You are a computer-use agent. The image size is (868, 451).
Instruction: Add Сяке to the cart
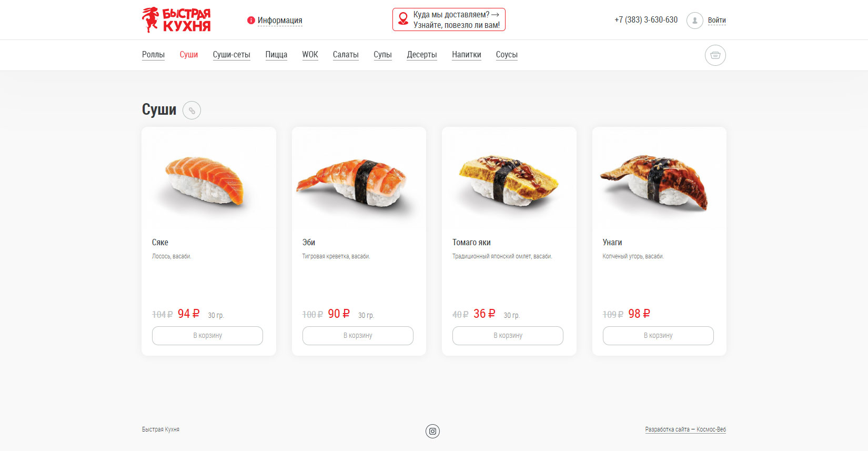(207, 336)
